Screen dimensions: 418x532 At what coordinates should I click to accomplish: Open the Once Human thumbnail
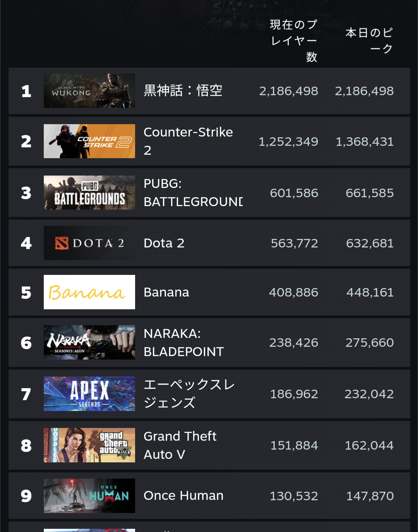(x=89, y=496)
